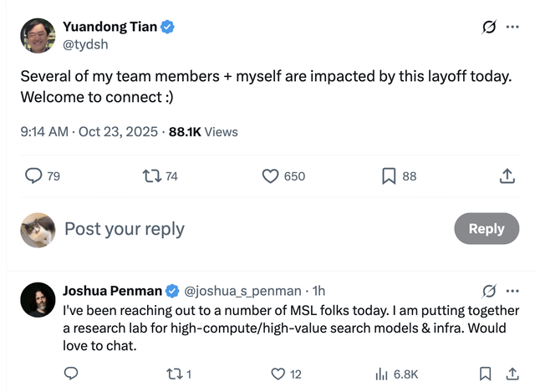Open Grok icon on Yuandong Tian's post
This screenshot has height=392, width=535.
pyautogui.click(x=490, y=27)
